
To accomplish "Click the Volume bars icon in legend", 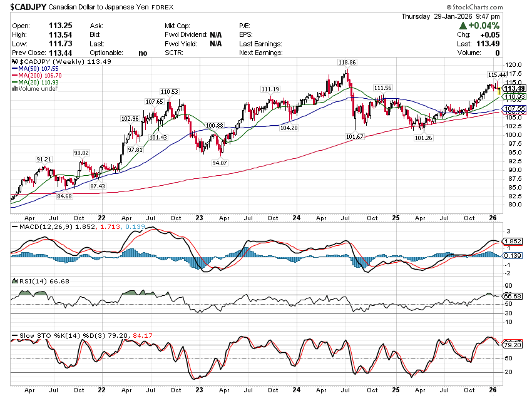I will coord(14,89).
